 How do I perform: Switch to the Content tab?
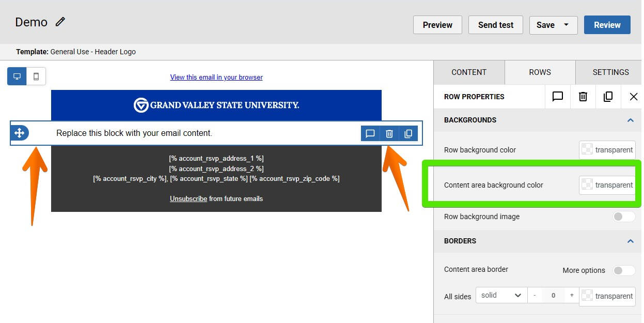[469, 72]
